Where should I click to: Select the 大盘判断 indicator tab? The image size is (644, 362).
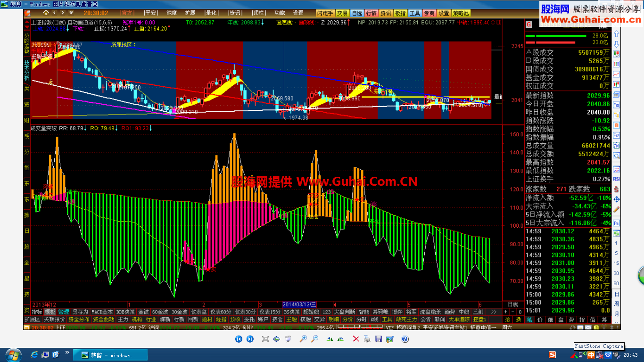[344, 312]
